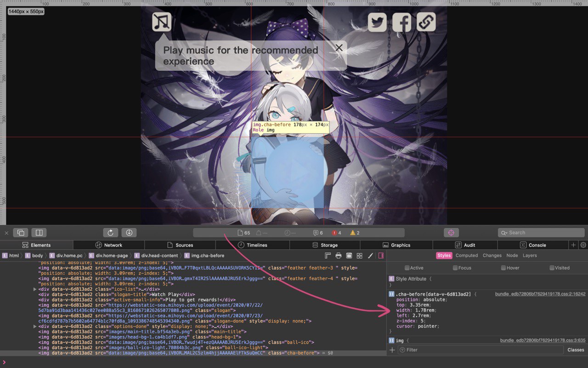Switch to the Changes sidebar panel
Viewport: 588px width, 368px height.
tap(492, 256)
